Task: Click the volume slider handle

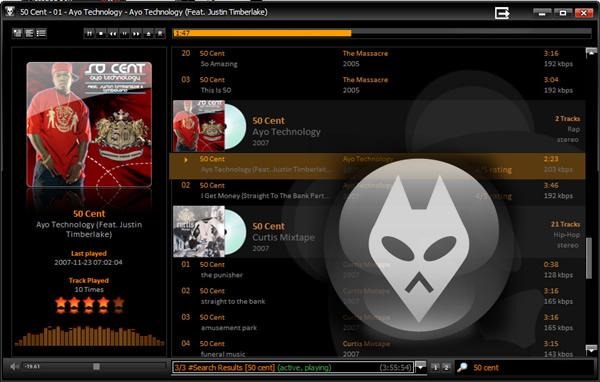Action: pyautogui.click(x=96, y=367)
